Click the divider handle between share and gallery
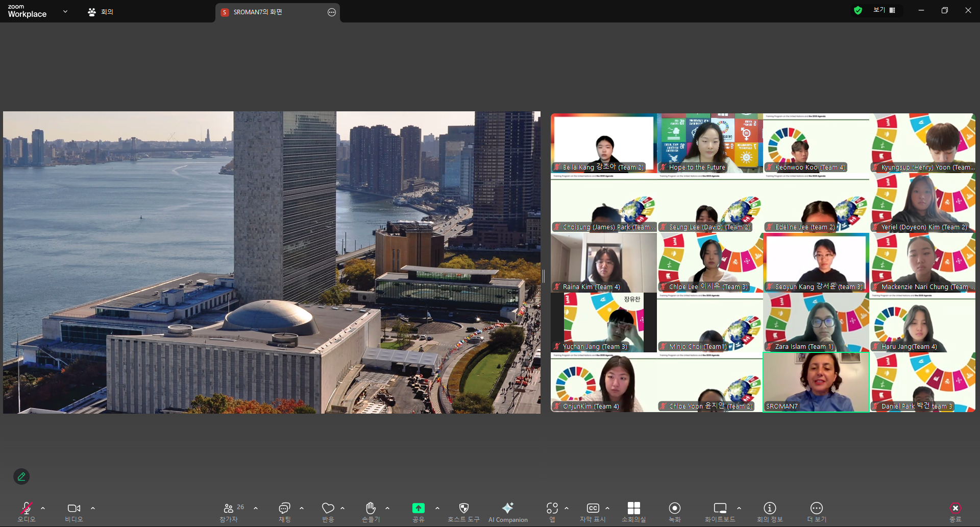This screenshot has height=527, width=980. 544,276
